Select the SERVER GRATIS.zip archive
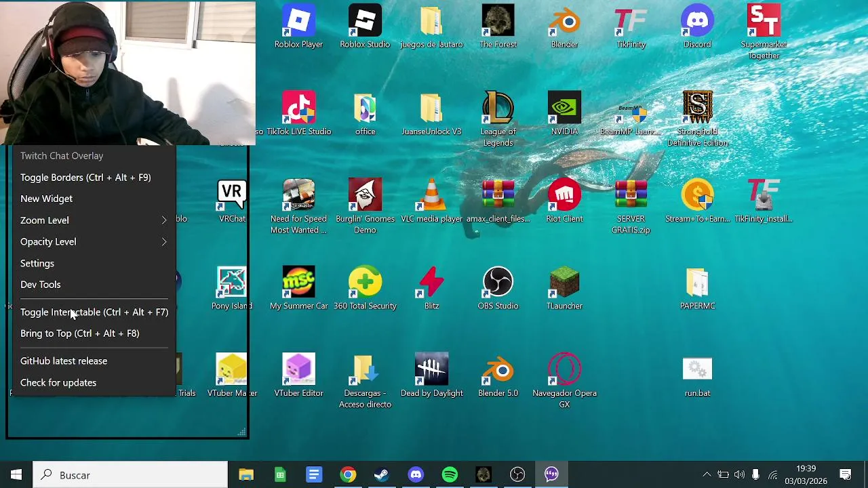 pyautogui.click(x=631, y=207)
